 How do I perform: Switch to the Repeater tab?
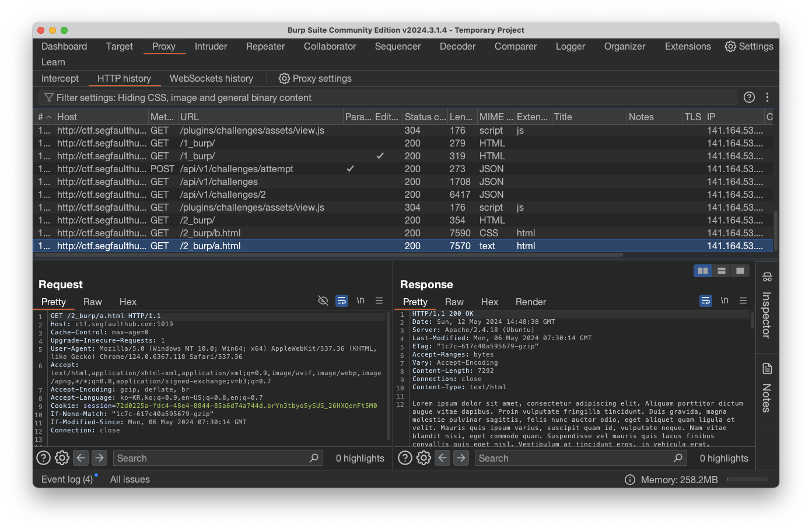pos(265,46)
